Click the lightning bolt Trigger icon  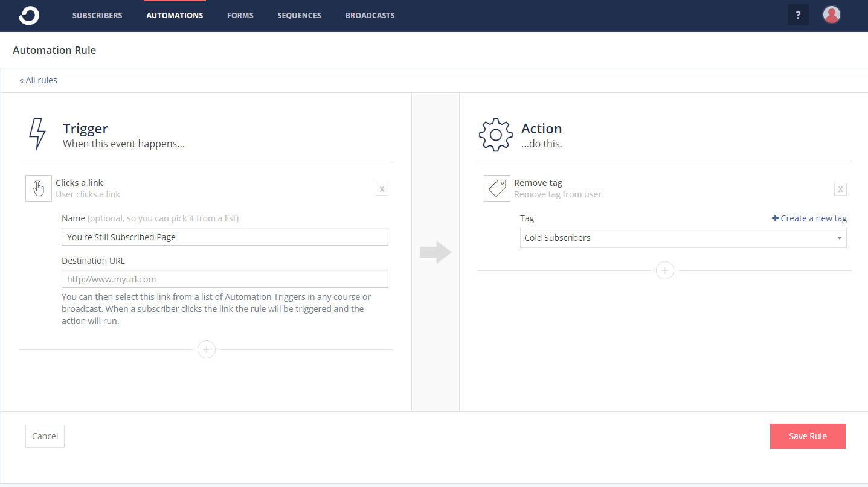pyautogui.click(x=37, y=134)
